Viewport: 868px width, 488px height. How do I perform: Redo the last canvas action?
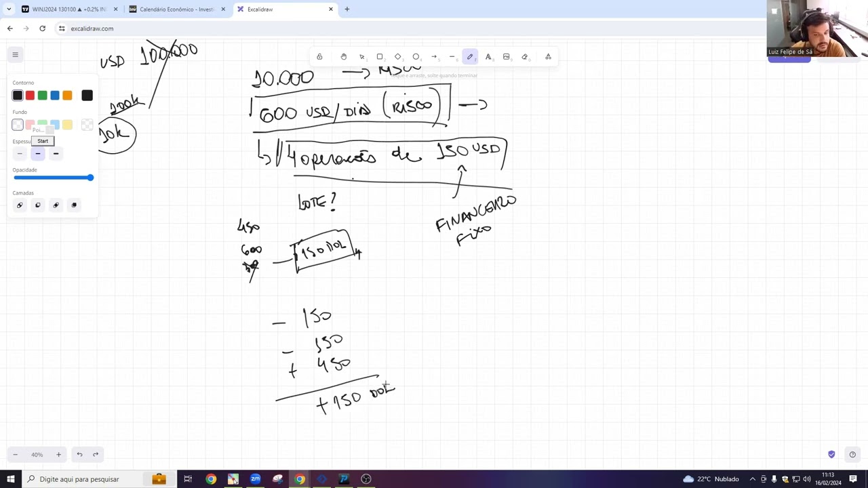(x=96, y=455)
